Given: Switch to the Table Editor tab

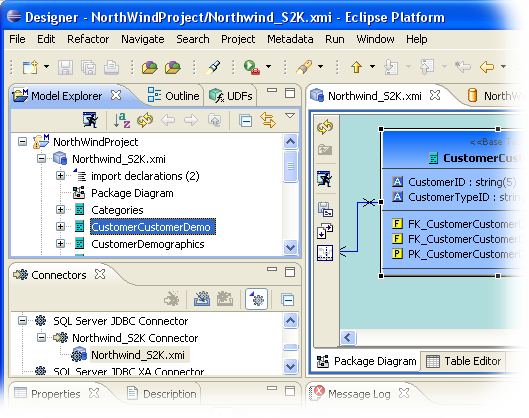Looking at the screenshot, I should coord(464,361).
